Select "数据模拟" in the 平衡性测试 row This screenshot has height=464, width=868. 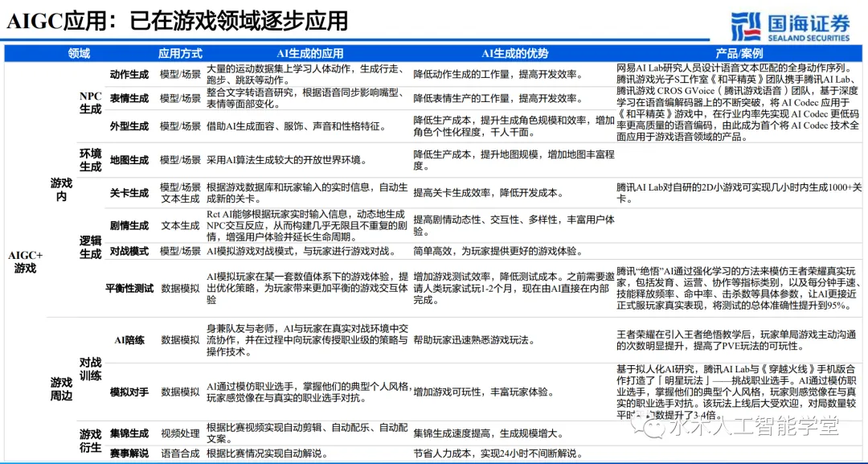pos(181,288)
